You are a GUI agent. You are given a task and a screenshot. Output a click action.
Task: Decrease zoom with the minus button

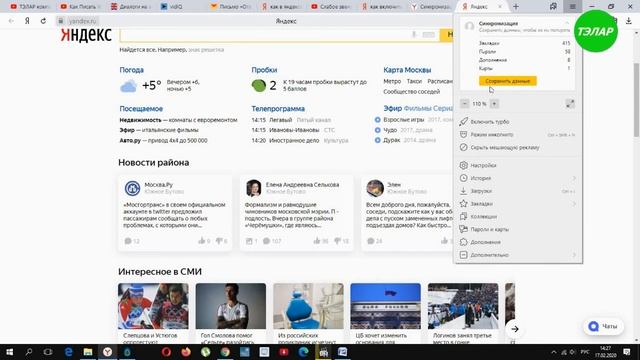click(464, 104)
